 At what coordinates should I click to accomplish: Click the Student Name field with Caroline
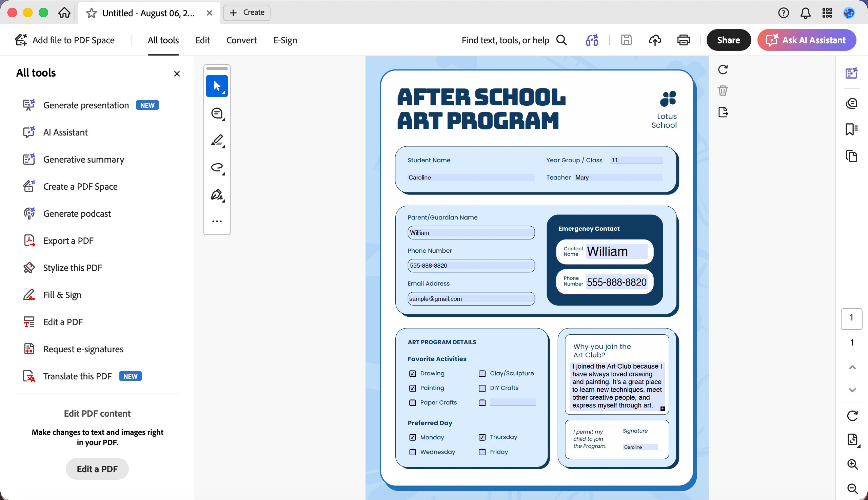point(471,178)
